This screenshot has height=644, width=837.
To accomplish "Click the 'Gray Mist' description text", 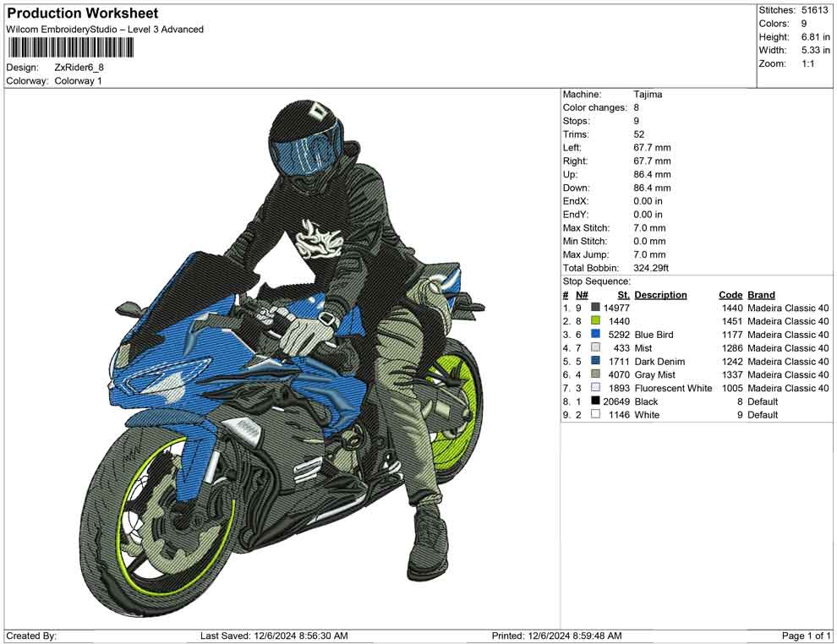I will coord(655,374).
